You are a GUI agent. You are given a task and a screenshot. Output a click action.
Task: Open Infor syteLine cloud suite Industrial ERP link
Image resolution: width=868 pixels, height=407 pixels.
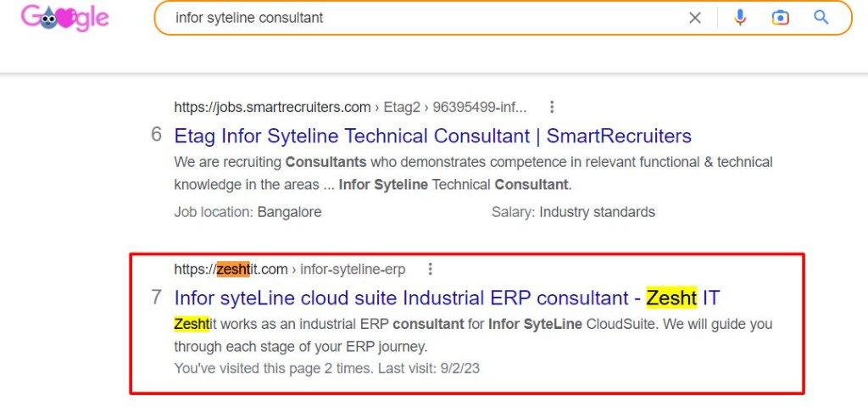(x=447, y=298)
